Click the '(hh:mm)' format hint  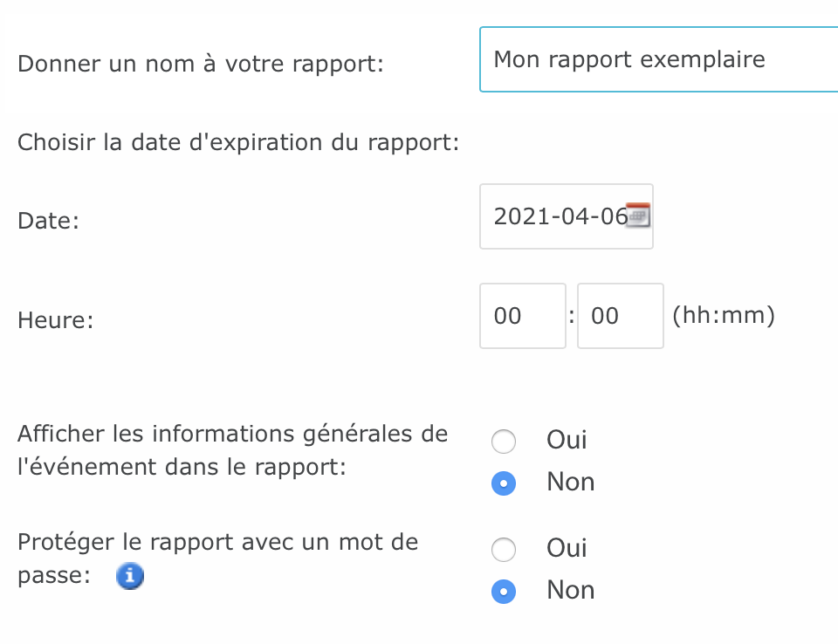pyautogui.click(x=724, y=315)
